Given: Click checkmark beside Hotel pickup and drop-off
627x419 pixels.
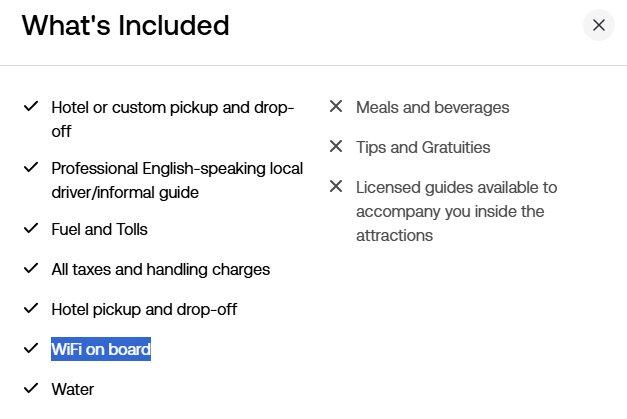Looking at the screenshot, I should [x=31, y=309].
